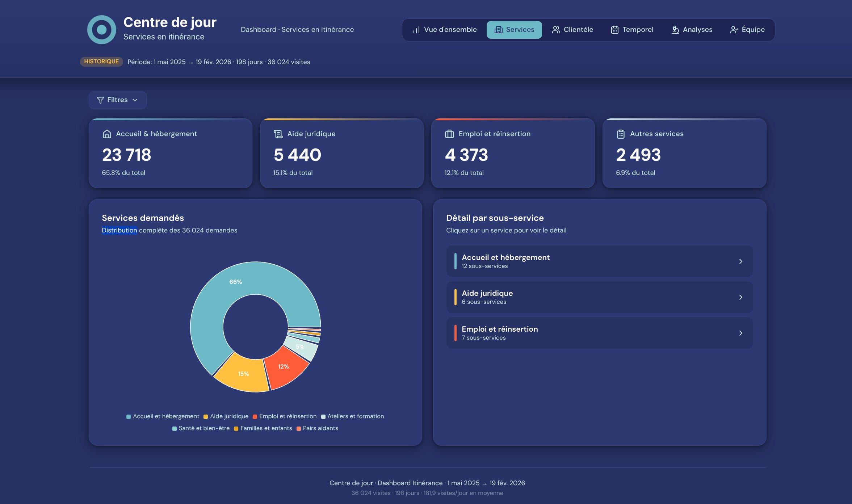
Task: Click the clipboard icon on Autres services card
Action: pyautogui.click(x=621, y=134)
